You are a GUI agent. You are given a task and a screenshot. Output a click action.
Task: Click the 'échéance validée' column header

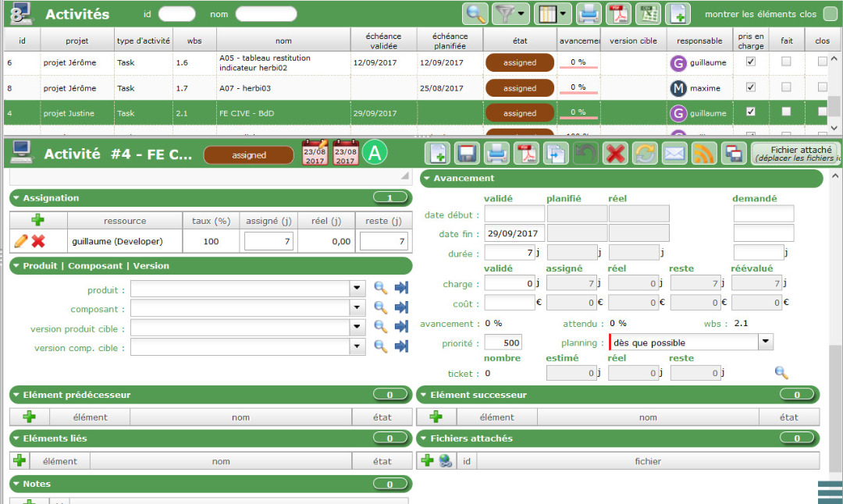click(383, 41)
